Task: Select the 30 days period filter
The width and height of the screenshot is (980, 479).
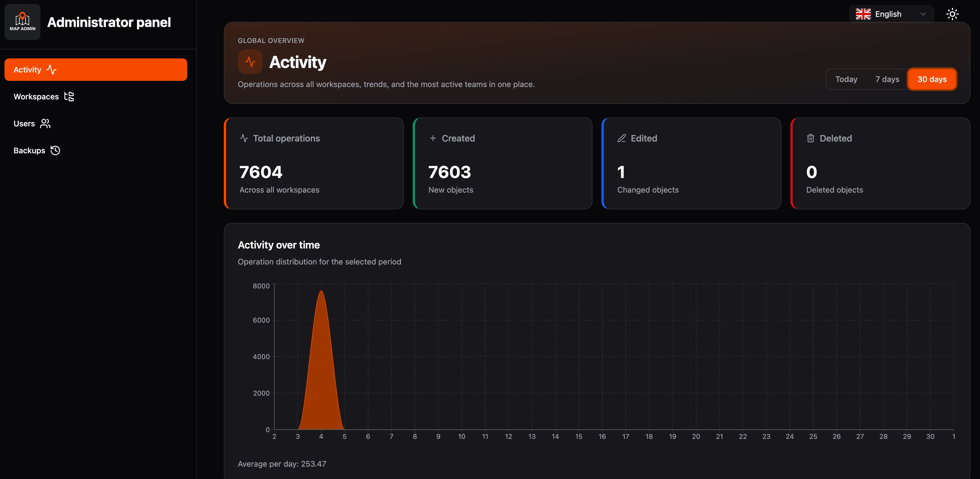Action: (932, 79)
